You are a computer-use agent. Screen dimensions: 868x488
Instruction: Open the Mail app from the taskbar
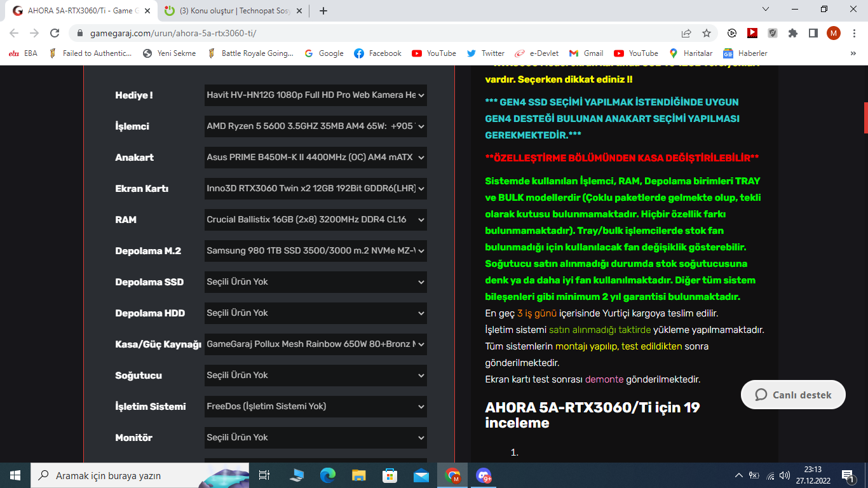421,475
